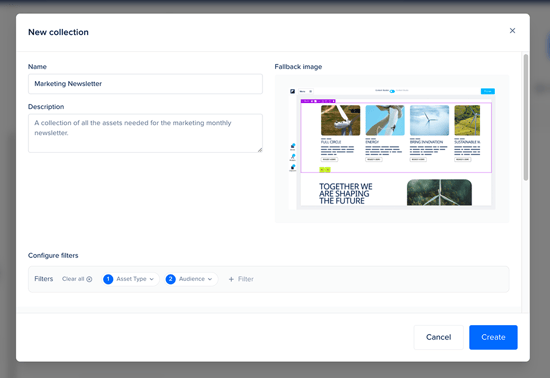Click the 'Fallback image' label
This screenshot has width=550, height=378.
(298, 67)
